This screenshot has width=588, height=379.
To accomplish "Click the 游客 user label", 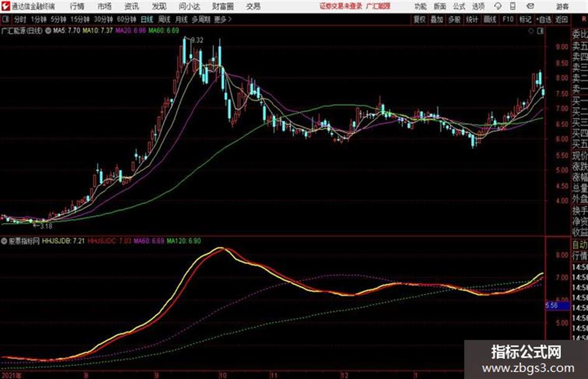I will pyautogui.click(x=562, y=6).
